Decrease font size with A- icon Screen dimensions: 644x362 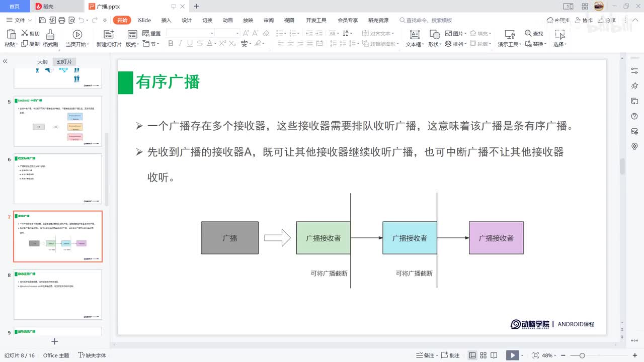(x=256, y=33)
